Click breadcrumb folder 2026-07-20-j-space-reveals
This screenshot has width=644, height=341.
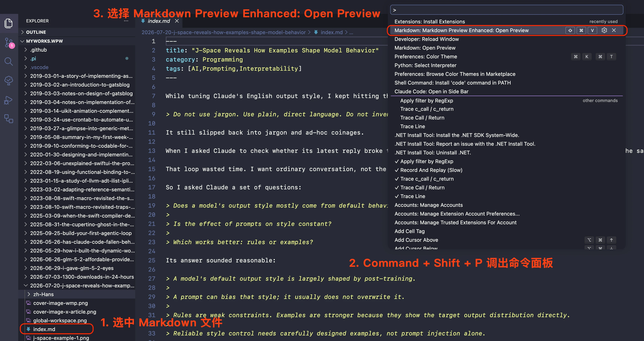click(x=223, y=32)
